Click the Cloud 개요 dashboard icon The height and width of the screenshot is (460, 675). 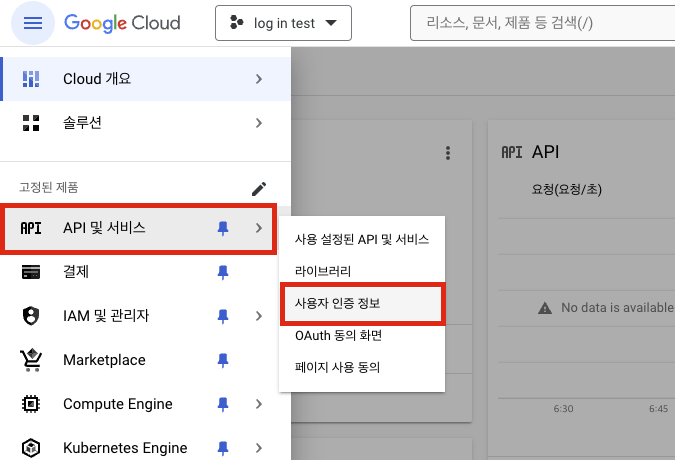tap(31, 79)
